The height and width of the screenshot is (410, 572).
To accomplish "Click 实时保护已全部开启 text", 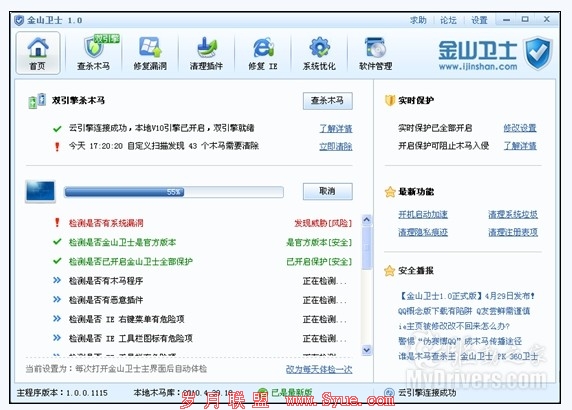I will [435, 128].
